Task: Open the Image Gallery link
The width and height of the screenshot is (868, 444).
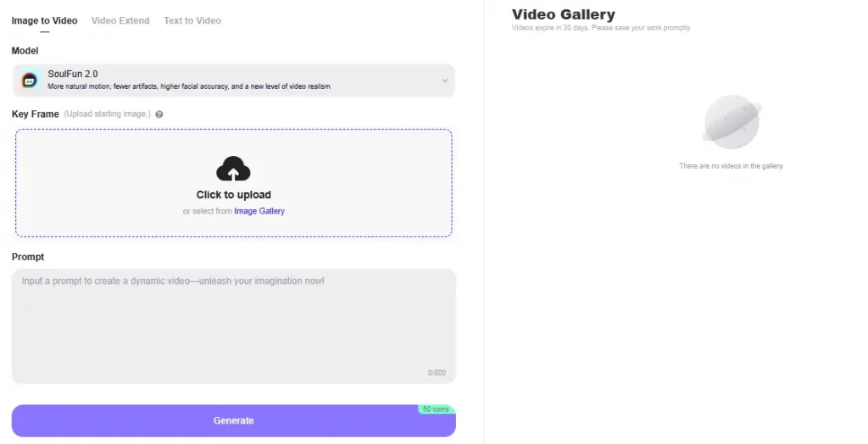Action: (x=259, y=211)
